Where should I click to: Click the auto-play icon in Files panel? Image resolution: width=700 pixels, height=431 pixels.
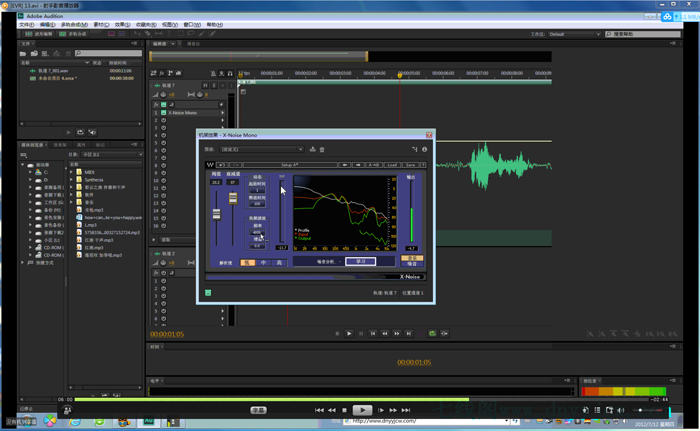point(92,132)
